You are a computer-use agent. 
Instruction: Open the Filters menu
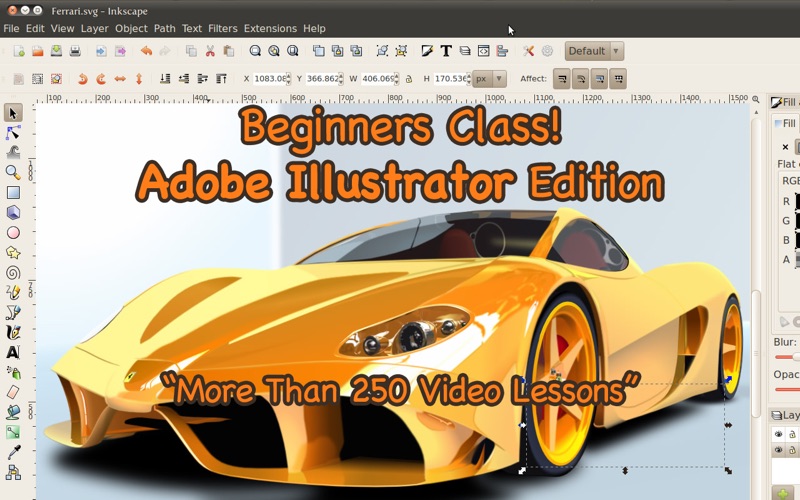click(222, 29)
